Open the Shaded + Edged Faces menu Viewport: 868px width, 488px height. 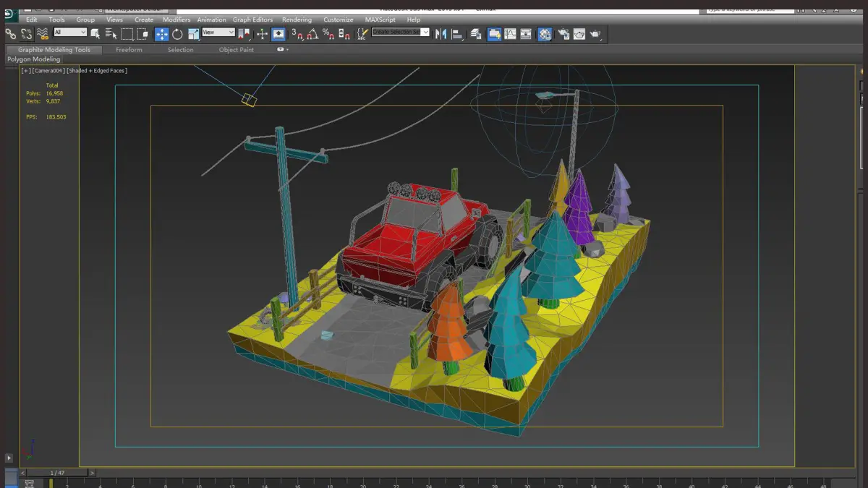click(97, 71)
